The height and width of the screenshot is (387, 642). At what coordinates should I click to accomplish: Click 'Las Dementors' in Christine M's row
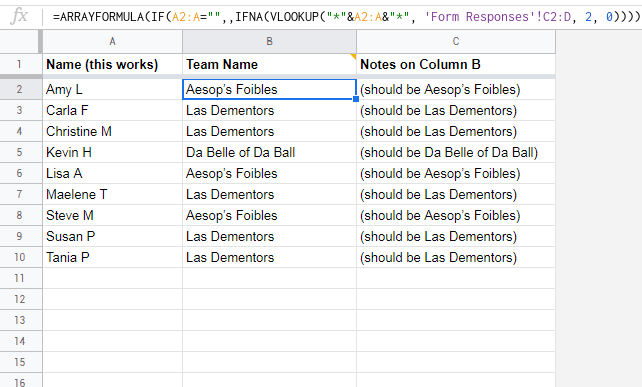click(269, 131)
